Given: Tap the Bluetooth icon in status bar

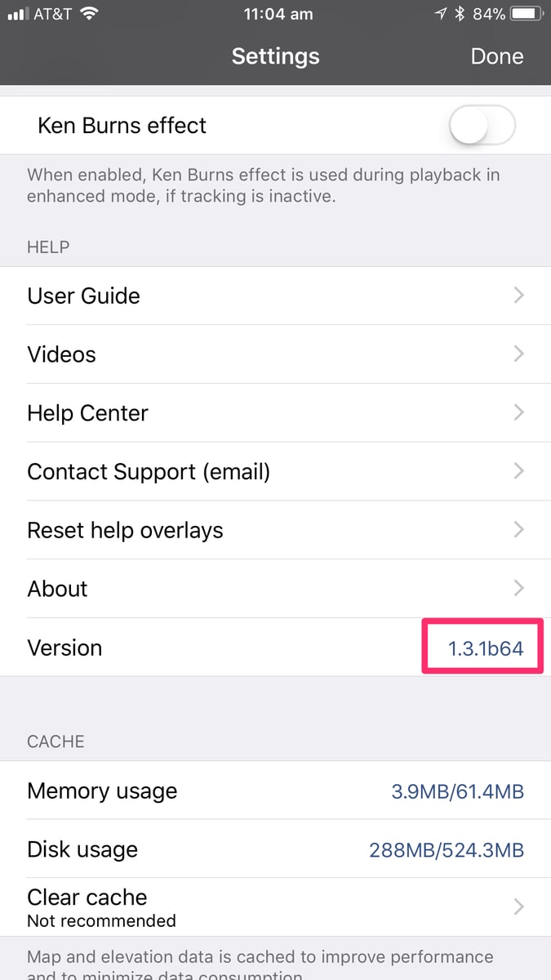Looking at the screenshot, I should tap(460, 14).
